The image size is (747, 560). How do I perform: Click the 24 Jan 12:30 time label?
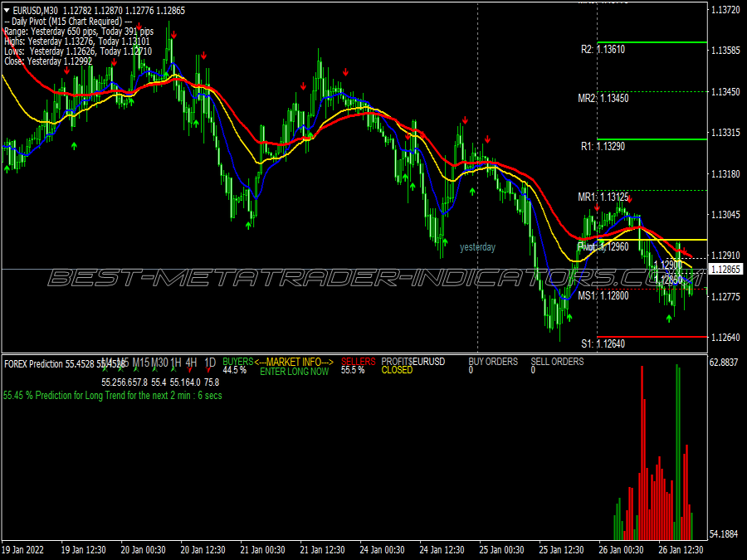tap(442, 550)
